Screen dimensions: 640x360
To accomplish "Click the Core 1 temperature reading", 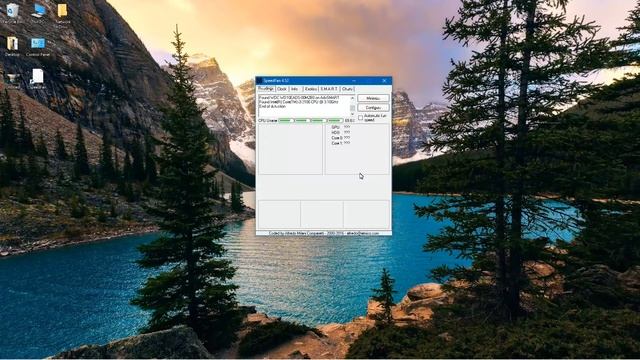I will click(x=341, y=143).
